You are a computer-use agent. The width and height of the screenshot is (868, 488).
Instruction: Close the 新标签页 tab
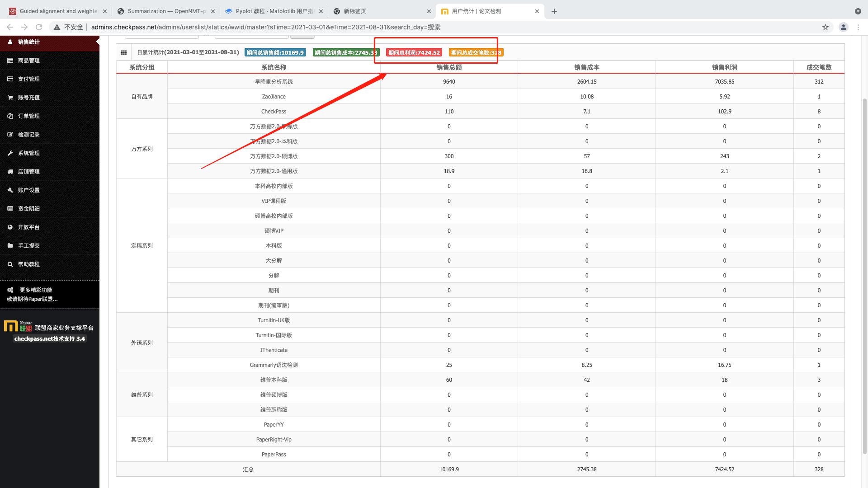(429, 11)
